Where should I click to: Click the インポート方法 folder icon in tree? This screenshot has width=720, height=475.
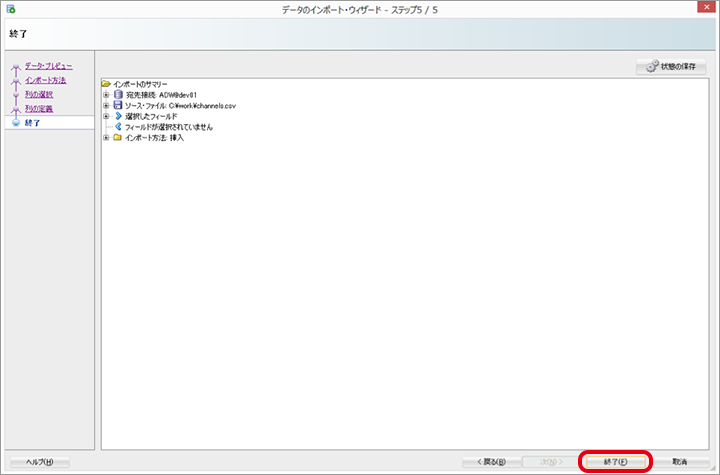(x=118, y=138)
